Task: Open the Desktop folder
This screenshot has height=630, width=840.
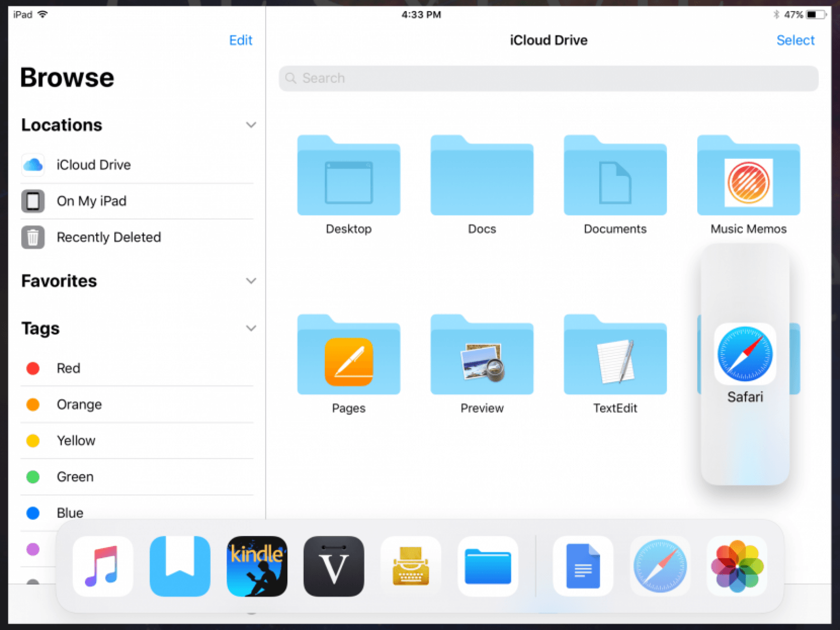Action: 349,175
